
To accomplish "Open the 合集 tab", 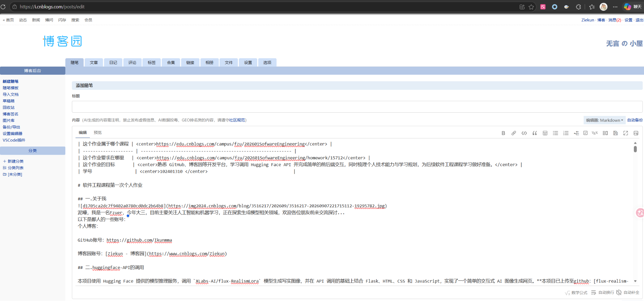I will click(x=171, y=63).
